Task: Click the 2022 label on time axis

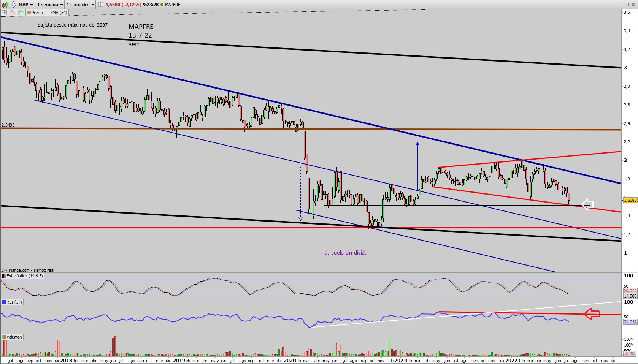Action: click(511, 361)
